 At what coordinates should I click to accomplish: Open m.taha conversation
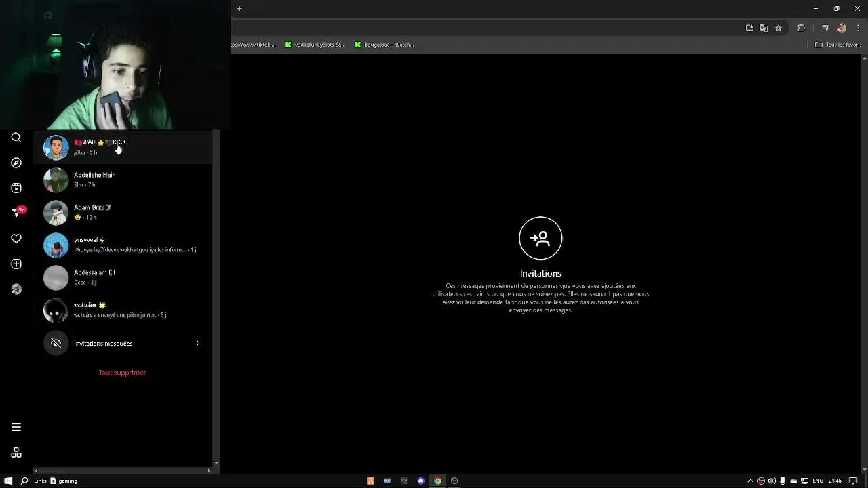point(123,310)
